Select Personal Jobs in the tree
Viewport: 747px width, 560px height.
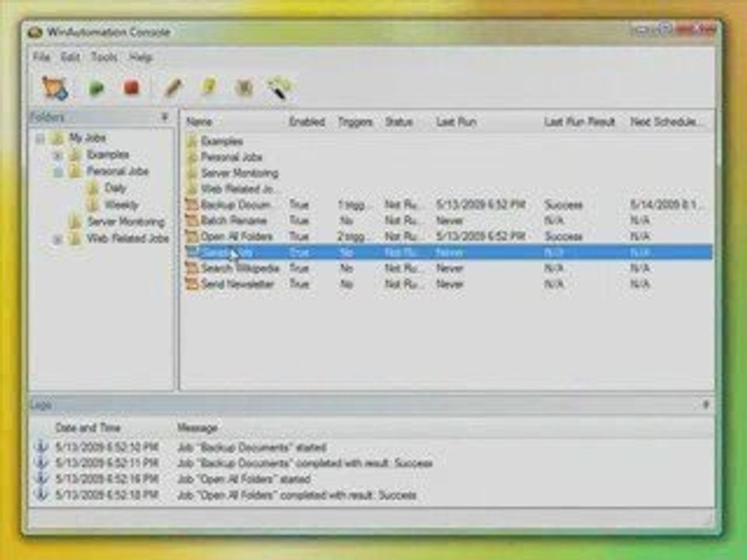(x=117, y=171)
